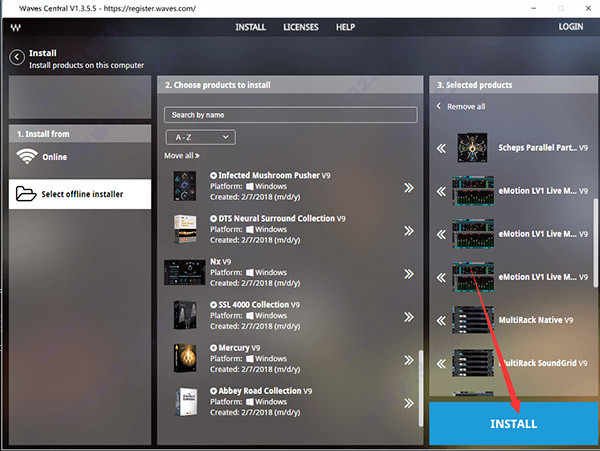Open the INSTALL menu tab
Viewport: 600px width, 451px height.
[251, 27]
